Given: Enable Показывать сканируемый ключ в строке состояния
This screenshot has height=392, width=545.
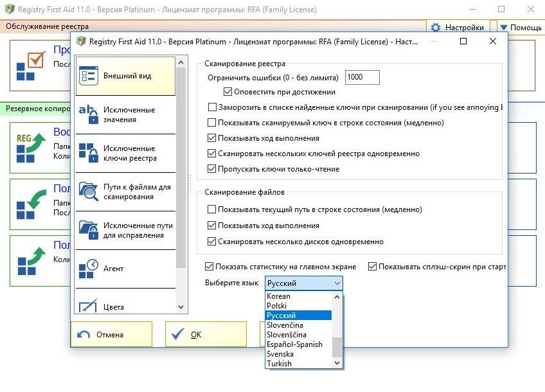Looking at the screenshot, I should coord(211,122).
